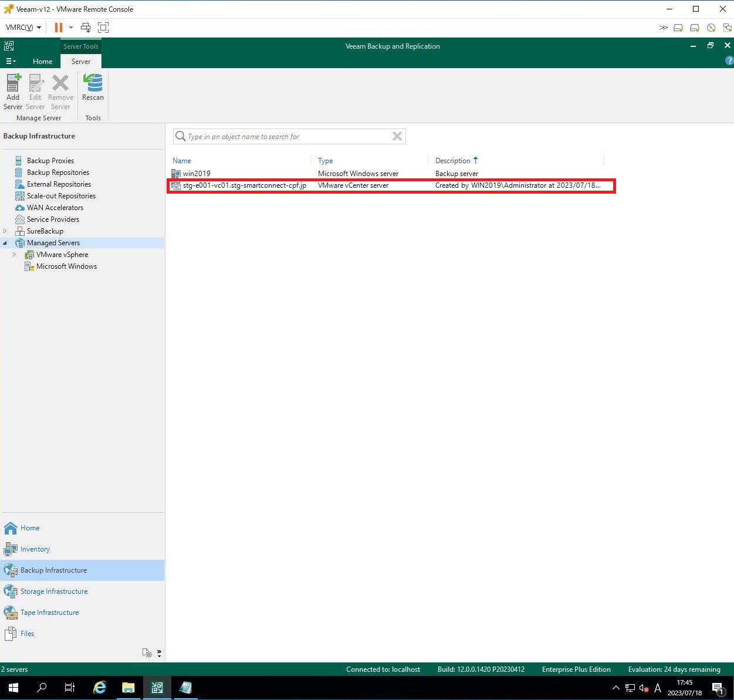Click the 'Microsoft Windows server' type cell

(358, 174)
